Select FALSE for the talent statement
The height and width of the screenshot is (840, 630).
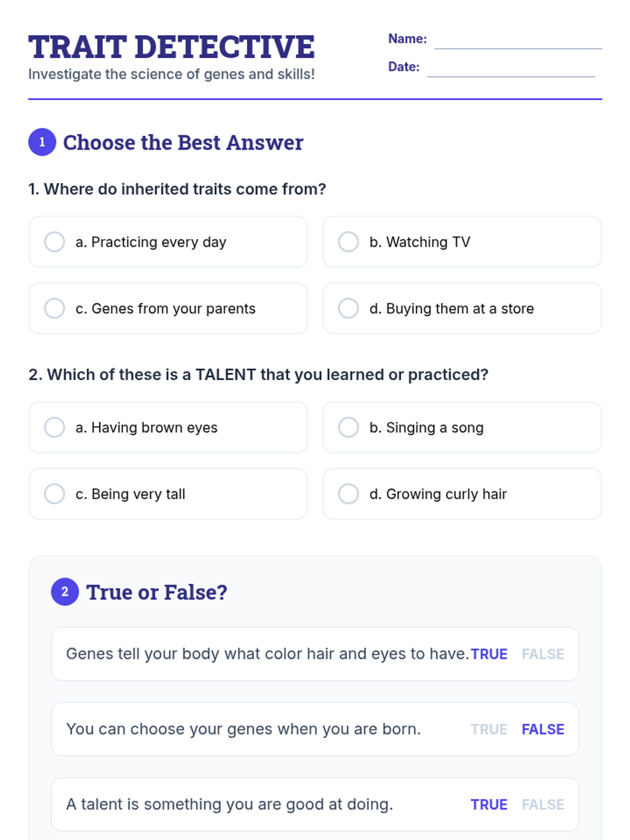coord(543,804)
